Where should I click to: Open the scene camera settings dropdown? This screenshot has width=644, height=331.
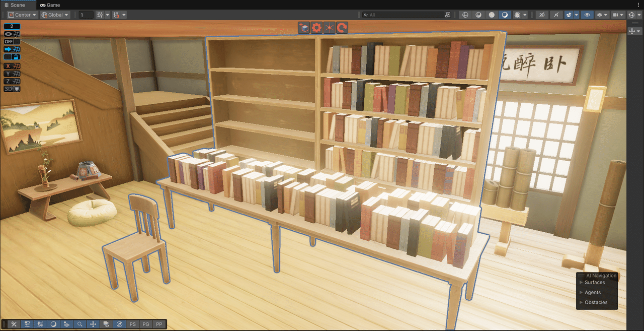click(618, 15)
